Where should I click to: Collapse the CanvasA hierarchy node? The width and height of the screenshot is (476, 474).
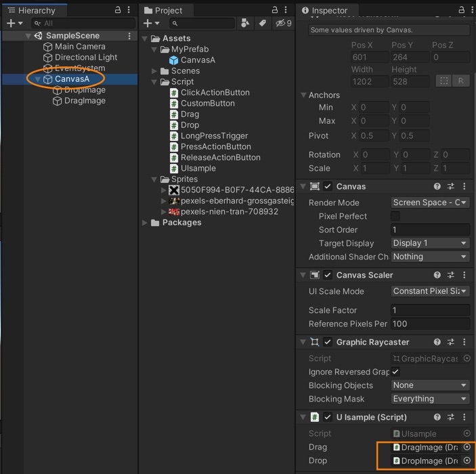[x=38, y=79]
